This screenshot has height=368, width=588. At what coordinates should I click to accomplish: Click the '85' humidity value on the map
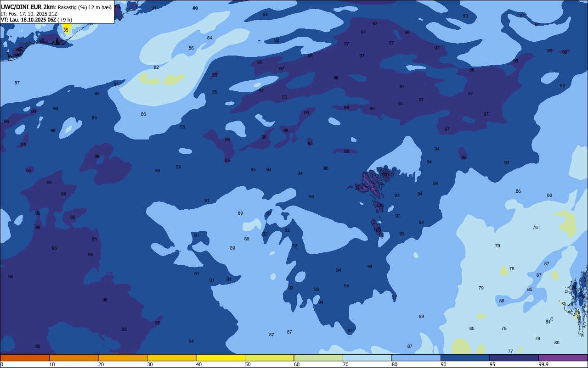click(x=530, y=289)
